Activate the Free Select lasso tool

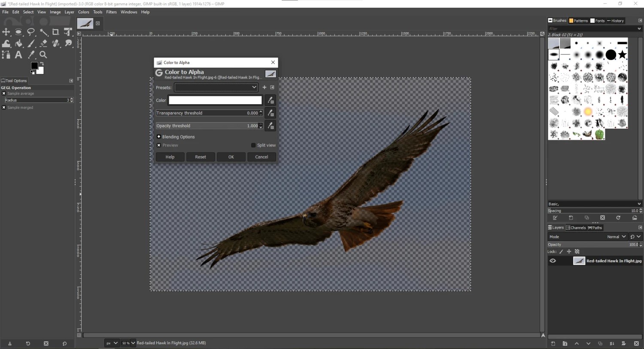31,32
